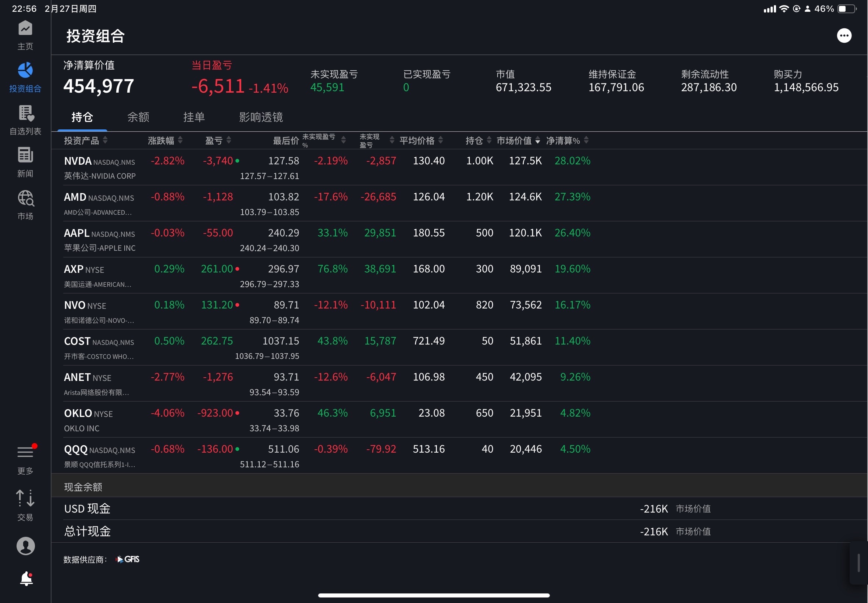
Task: Switch to the 挂单 tab
Action: (x=194, y=117)
